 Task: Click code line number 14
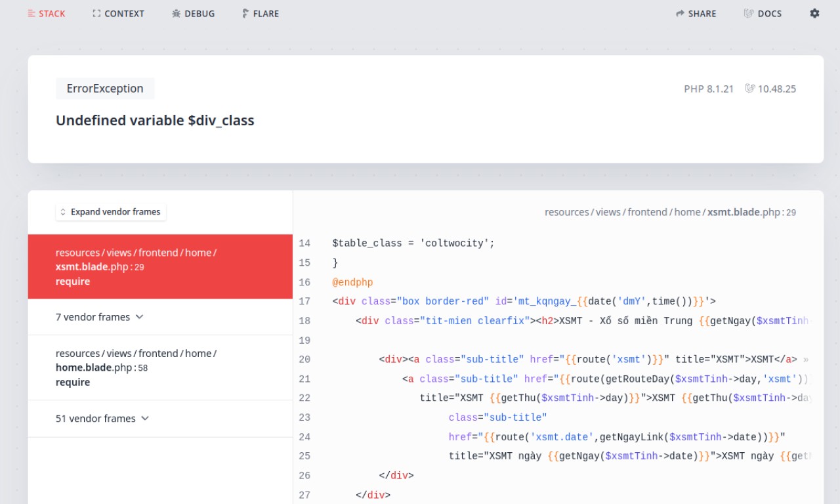304,243
